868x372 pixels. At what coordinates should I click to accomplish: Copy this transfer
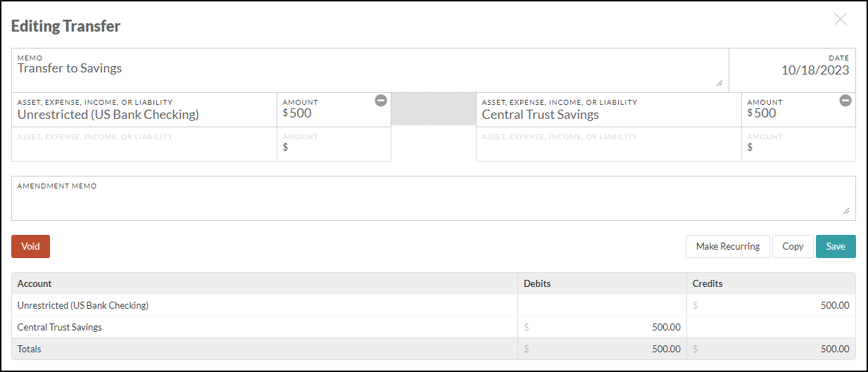point(793,246)
